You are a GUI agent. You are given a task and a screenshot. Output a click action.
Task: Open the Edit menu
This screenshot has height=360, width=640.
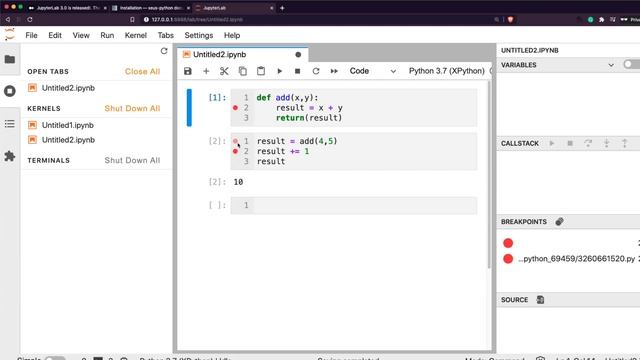coord(55,36)
